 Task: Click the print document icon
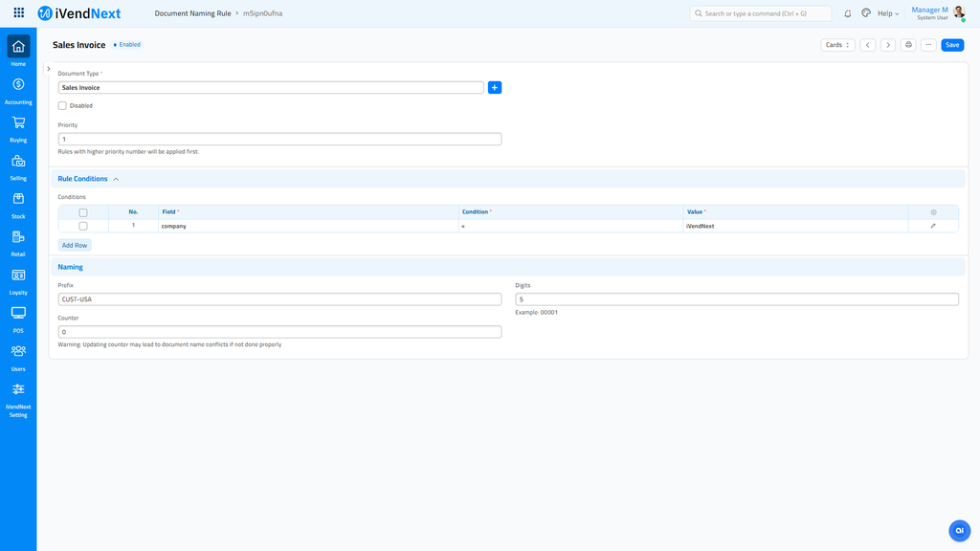908,45
